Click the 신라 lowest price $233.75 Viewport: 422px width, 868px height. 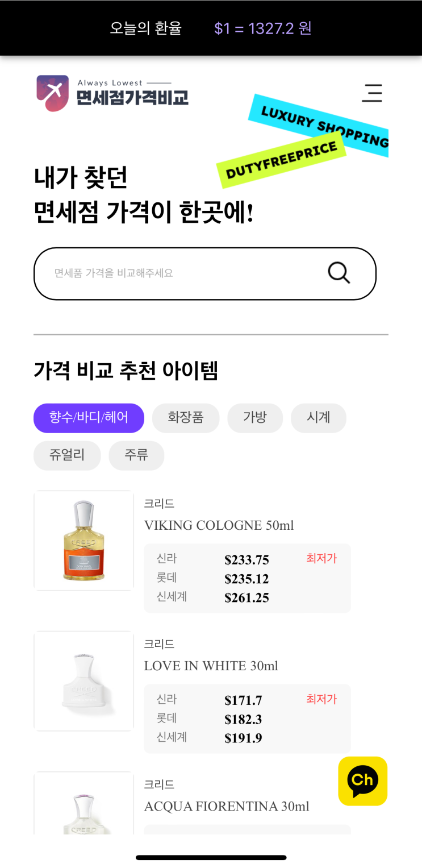tap(246, 560)
